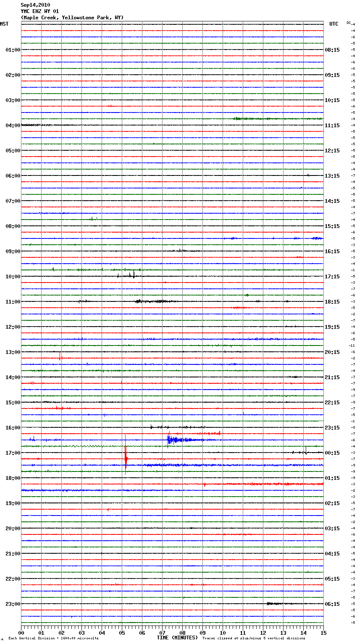Select the '19:15' UTC time label
357x644 pixels.
[x=332, y=327]
